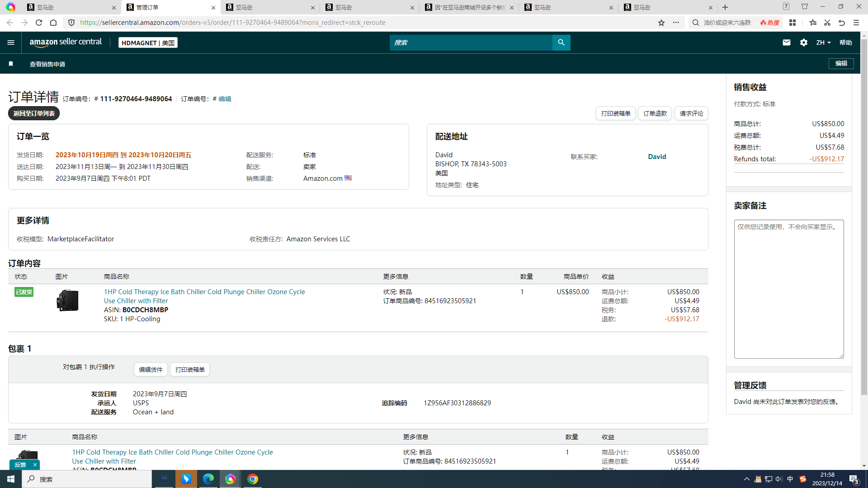Screen dimensions: 868x488
Task: Open the ZH language dropdown
Action: [x=823, y=42]
